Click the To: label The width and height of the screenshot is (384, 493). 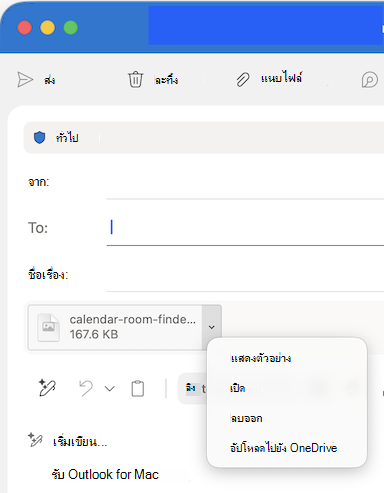click(x=38, y=228)
